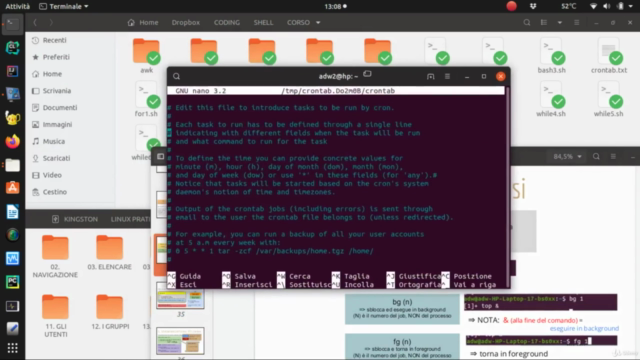Select Video in the sidebar

[x=52, y=175]
